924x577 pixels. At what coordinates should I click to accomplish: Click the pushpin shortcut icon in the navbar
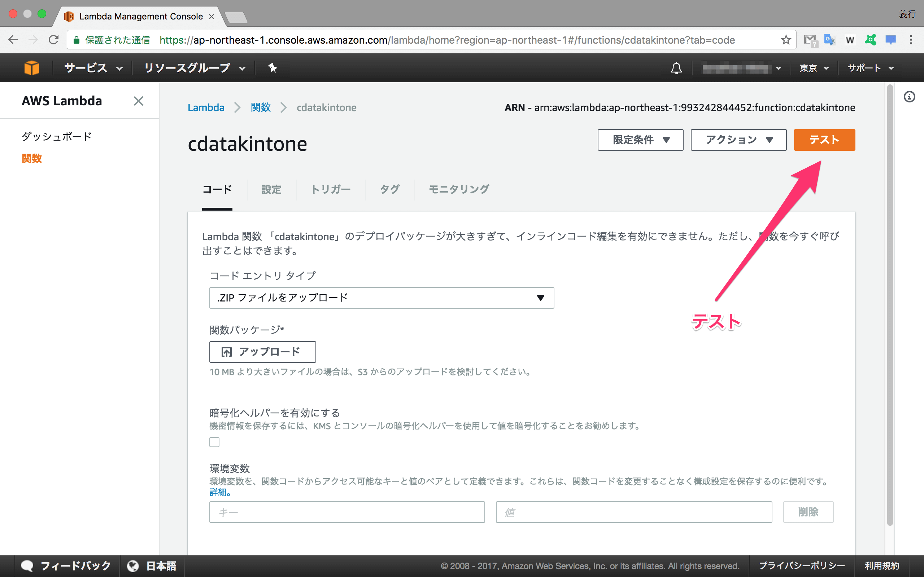pos(272,68)
